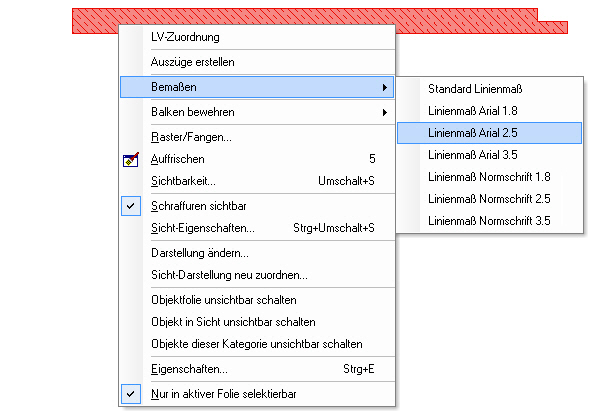590x411 pixels.
Task: Toggle the Schraffuren sichtbar checkmark
Action: [x=131, y=206]
